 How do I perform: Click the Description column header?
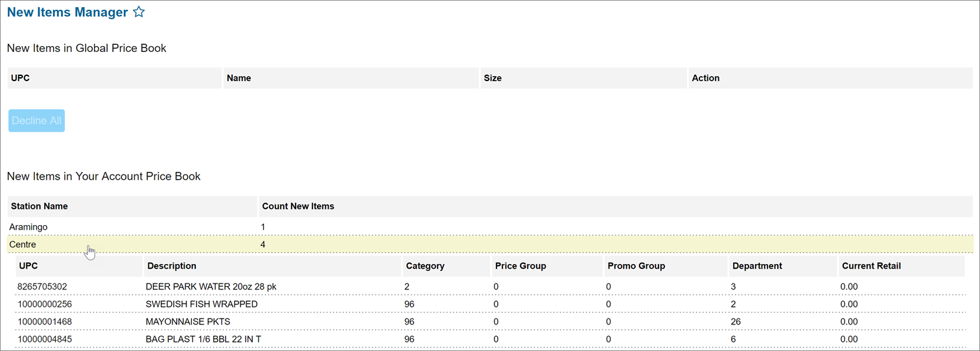pos(172,266)
